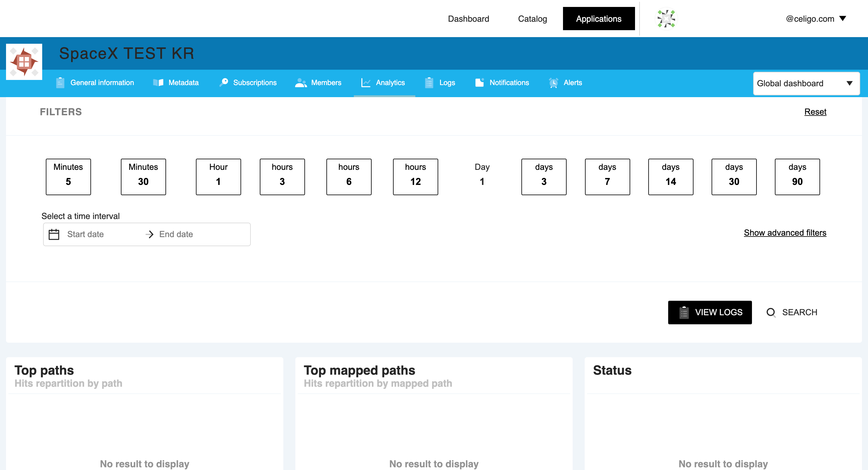Select the 90 days time filter
The height and width of the screenshot is (470, 868).
[x=797, y=177]
